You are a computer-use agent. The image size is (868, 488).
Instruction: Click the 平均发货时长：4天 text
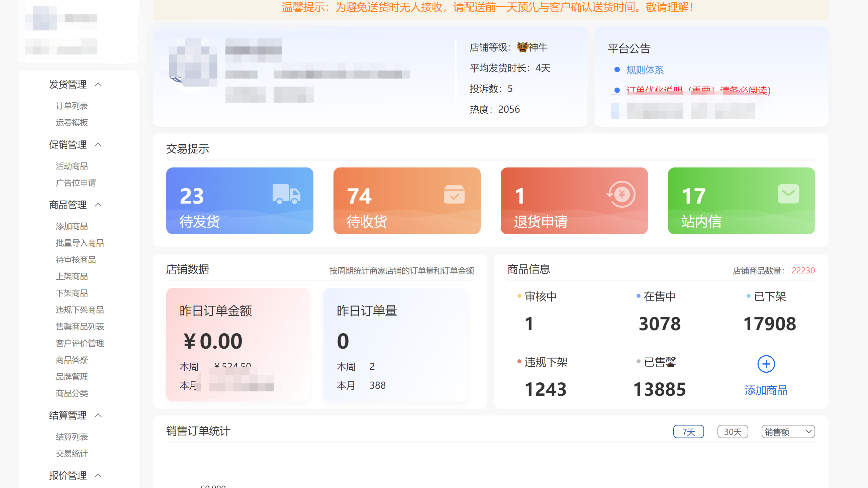(x=510, y=68)
